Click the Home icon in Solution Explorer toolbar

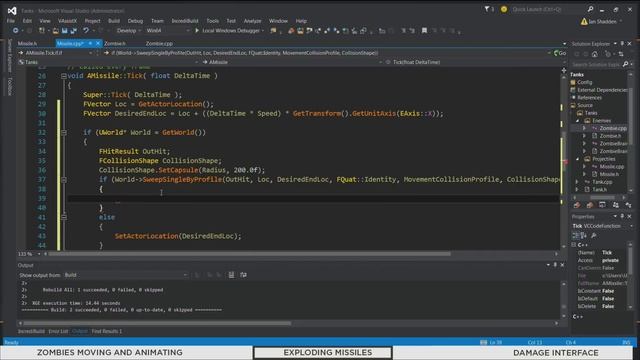595,54
